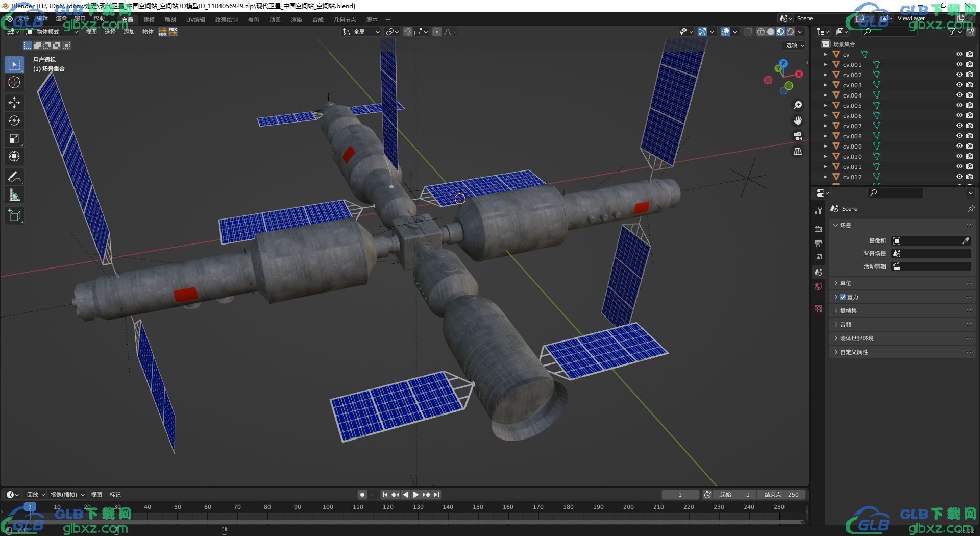The image size is (980, 536).
Task: Open the Output properties tab
Action: pyautogui.click(x=818, y=243)
